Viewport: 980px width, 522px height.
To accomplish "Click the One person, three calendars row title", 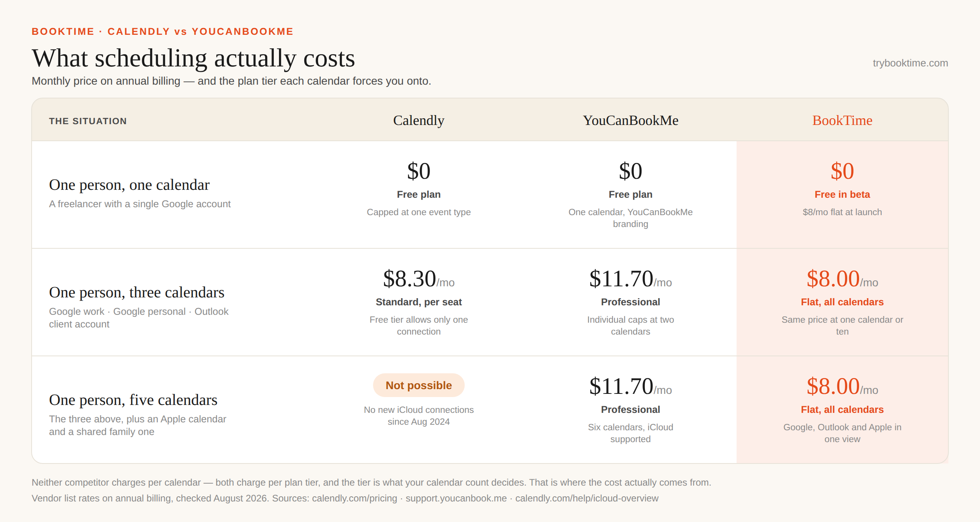I will point(137,292).
